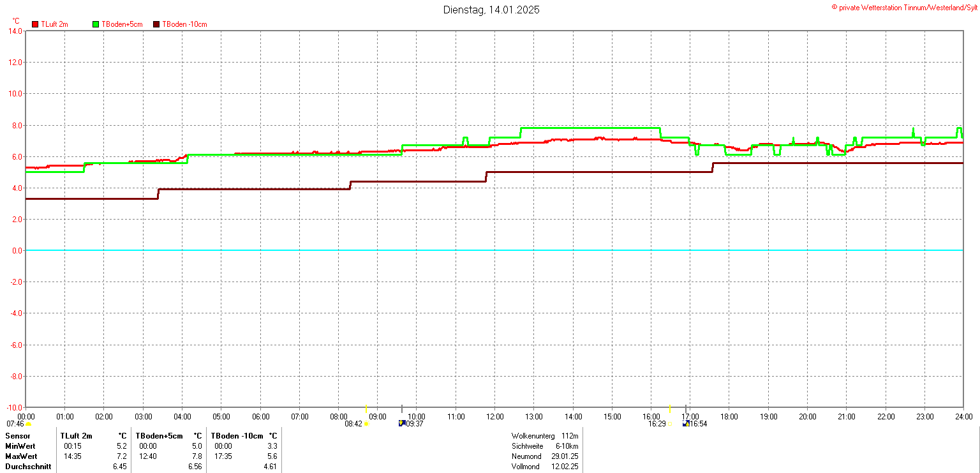Click the TBoden+5cm legend label
The image size is (980, 473).
click(x=121, y=24)
